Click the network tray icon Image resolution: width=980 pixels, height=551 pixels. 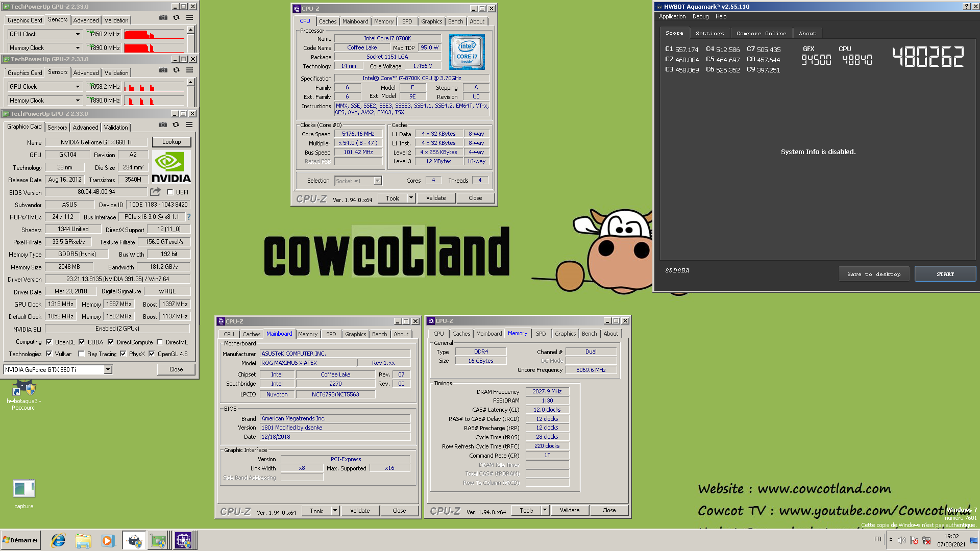pyautogui.click(x=926, y=540)
